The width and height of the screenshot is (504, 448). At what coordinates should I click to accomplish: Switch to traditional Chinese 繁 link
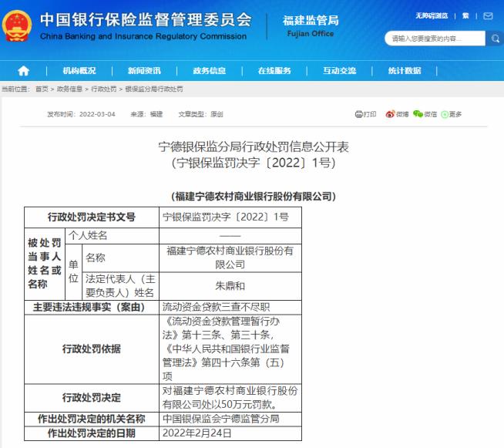[x=465, y=15]
